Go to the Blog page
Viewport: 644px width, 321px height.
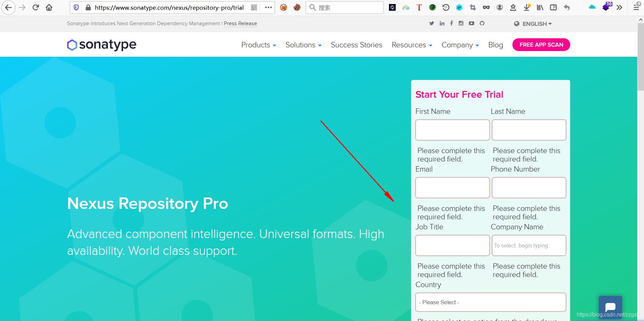(496, 45)
